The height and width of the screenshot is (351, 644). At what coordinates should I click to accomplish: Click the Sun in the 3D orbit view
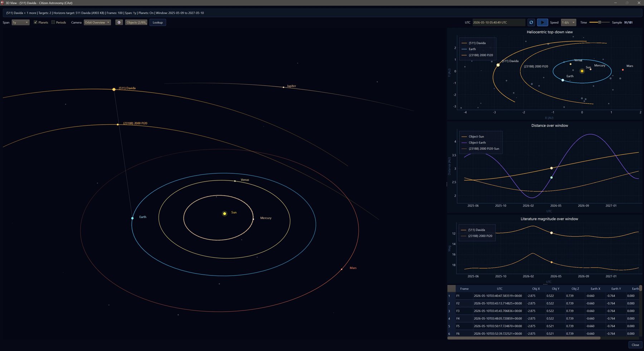(225, 213)
